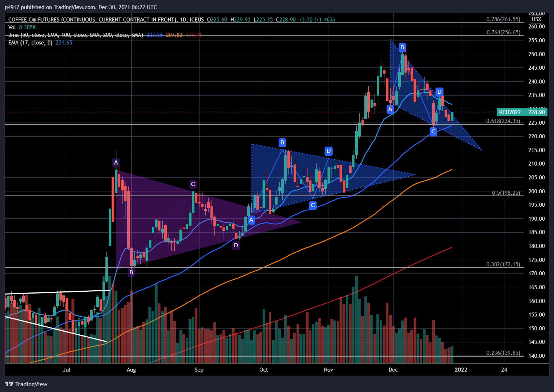The width and height of the screenshot is (554, 392).
Task: Click the orange 100 SMA value 207.82
Action: (x=174, y=35)
